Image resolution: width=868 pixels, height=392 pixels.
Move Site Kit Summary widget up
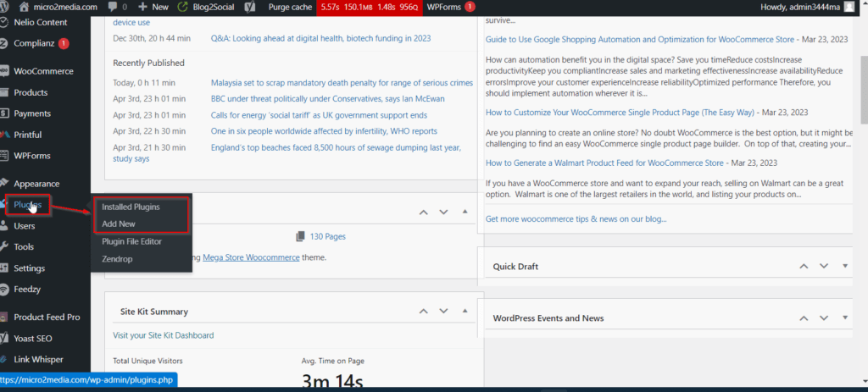424,312
